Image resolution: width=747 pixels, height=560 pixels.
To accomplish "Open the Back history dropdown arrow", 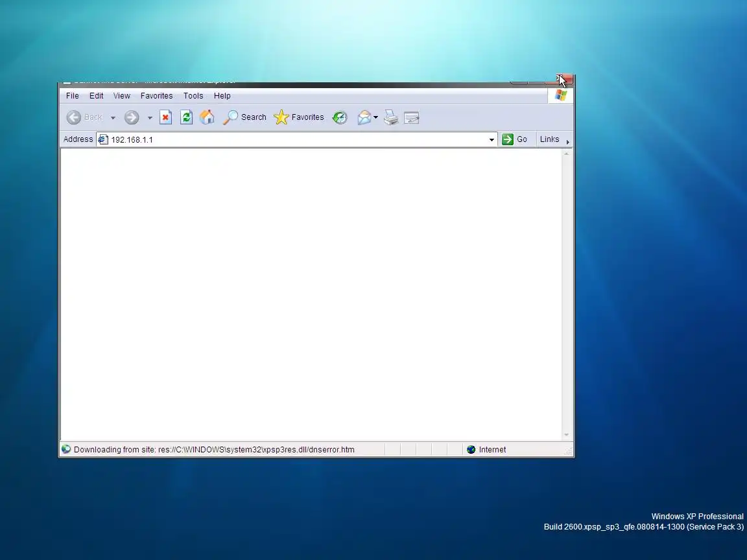I will tap(113, 117).
